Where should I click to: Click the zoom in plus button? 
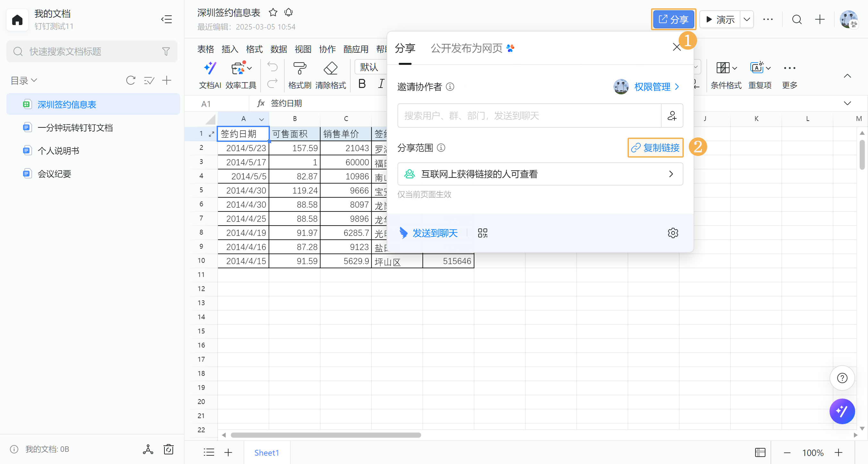838,452
